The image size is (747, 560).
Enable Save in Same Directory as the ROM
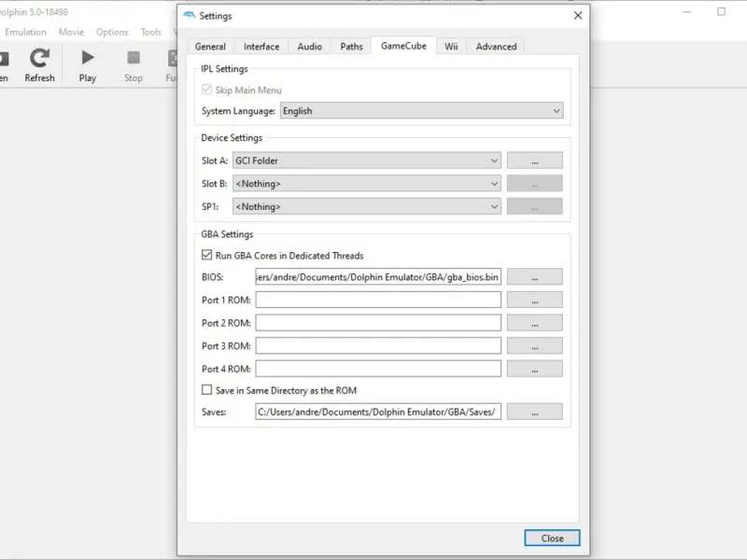206,389
